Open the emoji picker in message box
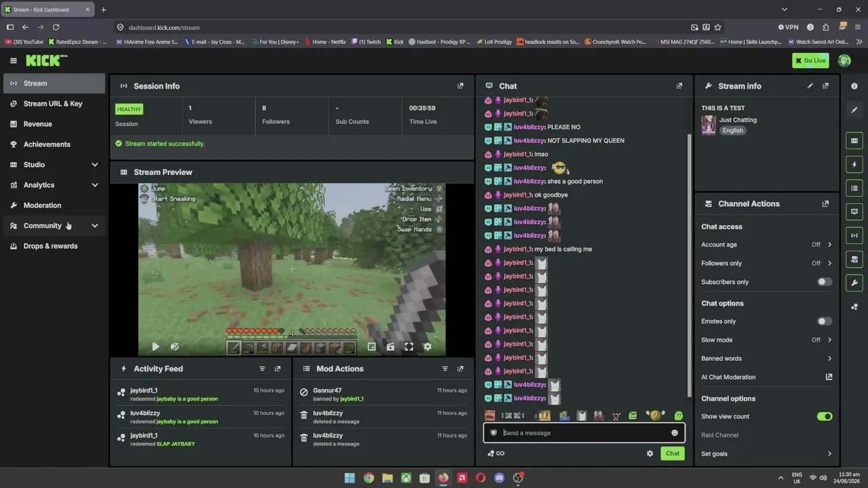The width and height of the screenshot is (868, 488). 674,433
